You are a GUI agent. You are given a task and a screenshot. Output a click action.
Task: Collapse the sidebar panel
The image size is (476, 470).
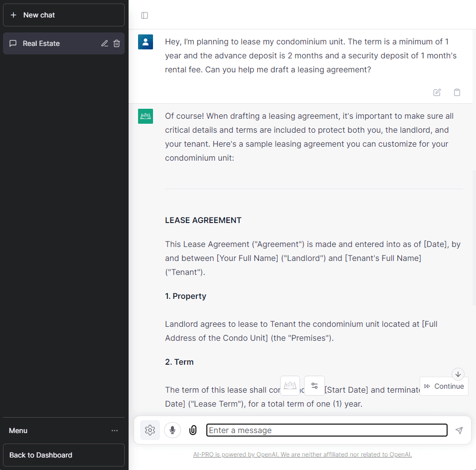click(x=145, y=15)
